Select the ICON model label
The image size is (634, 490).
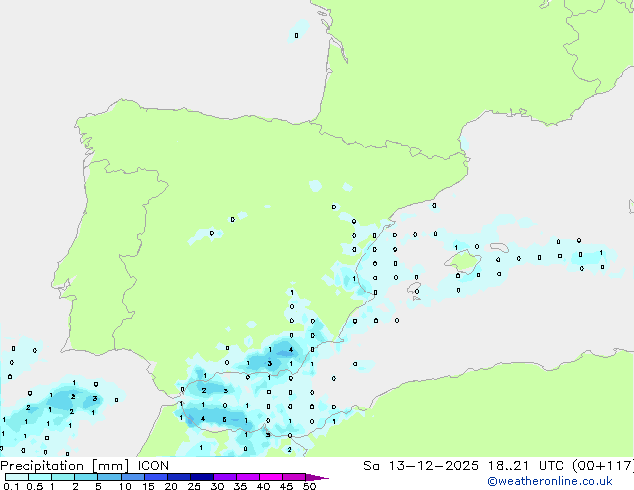pos(153,465)
